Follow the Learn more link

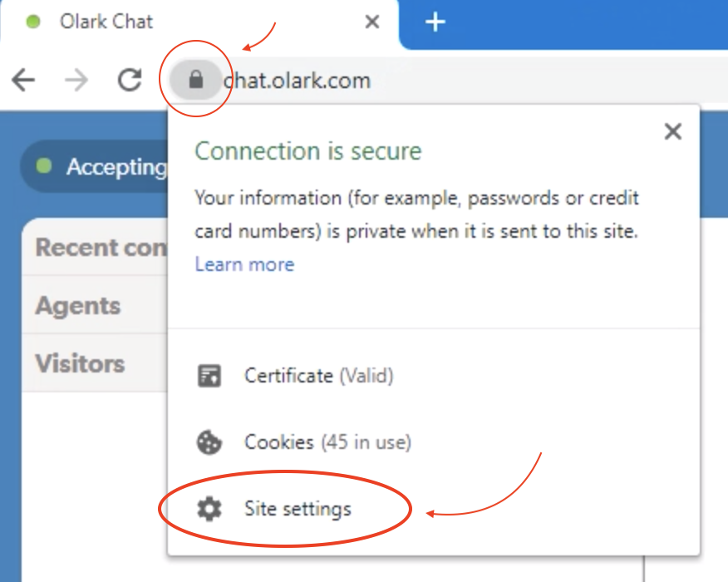coord(244,264)
